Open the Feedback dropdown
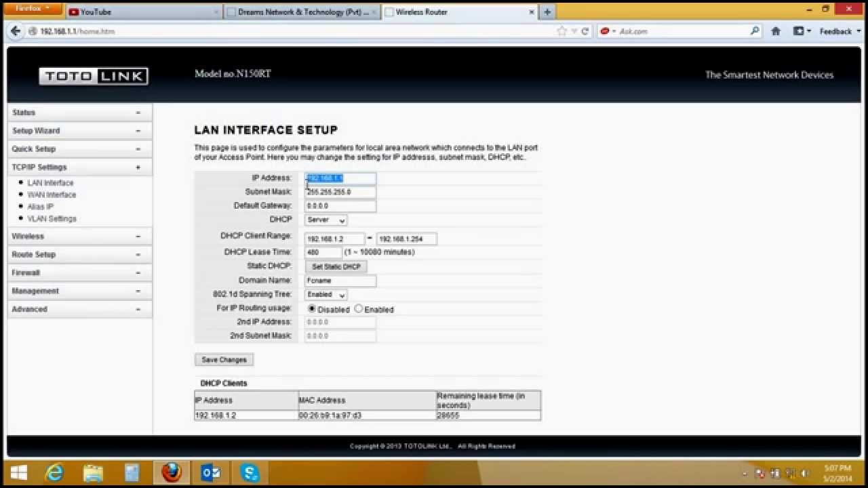The height and width of the screenshot is (488, 868). click(840, 31)
